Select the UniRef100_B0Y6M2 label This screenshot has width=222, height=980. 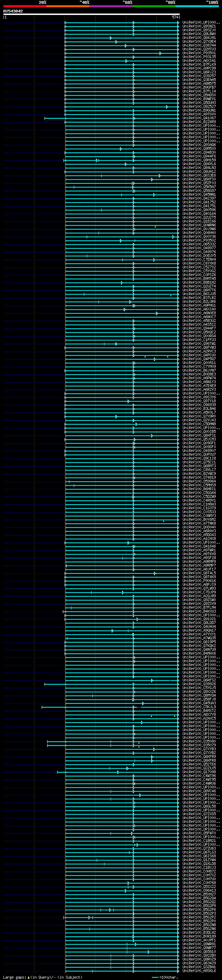(x=199, y=519)
